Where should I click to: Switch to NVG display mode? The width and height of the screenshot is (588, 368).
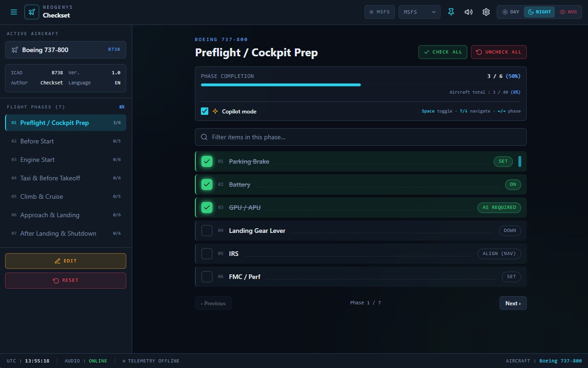(x=568, y=12)
